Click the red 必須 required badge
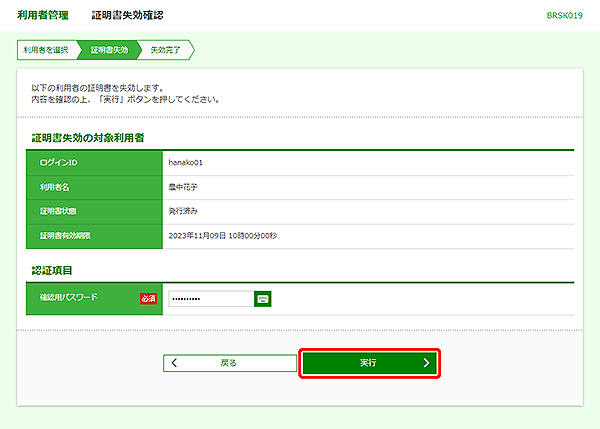 click(148, 299)
